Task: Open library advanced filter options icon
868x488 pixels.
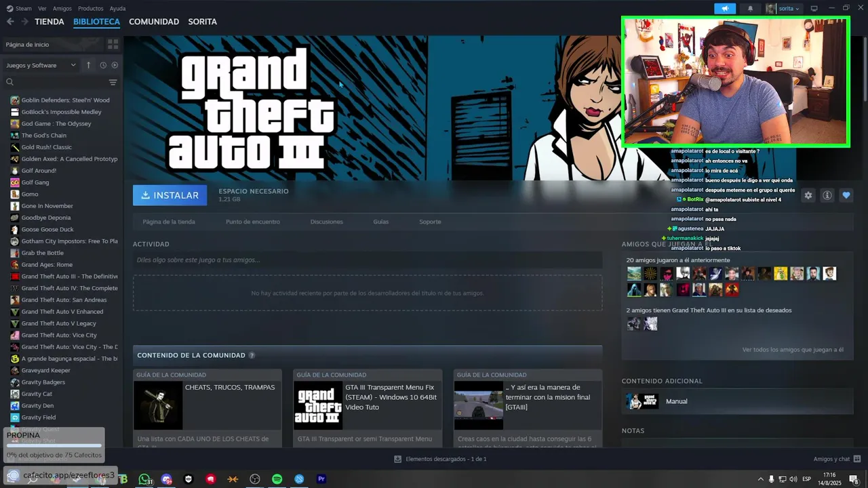Action: pyautogui.click(x=113, y=82)
